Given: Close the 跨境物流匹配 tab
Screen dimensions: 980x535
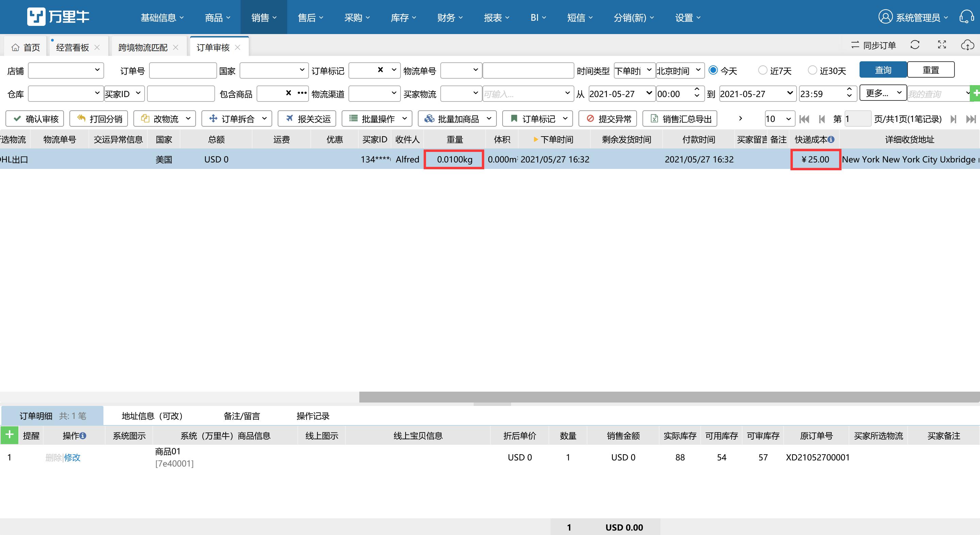Looking at the screenshot, I should click(x=176, y=47).
